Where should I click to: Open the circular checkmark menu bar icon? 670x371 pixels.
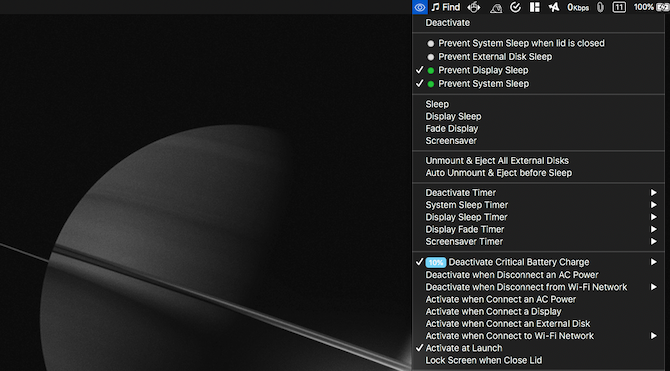[x=515, y=7]
